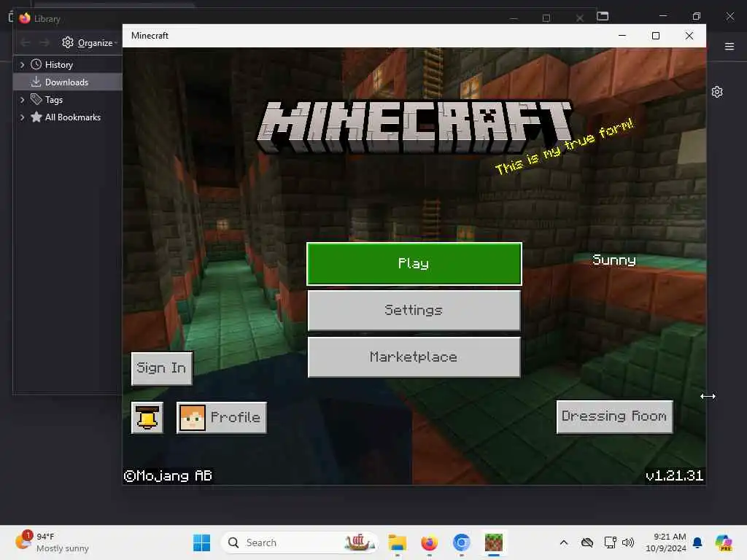Screen dimensions: 747x560
Task: Maximize the Minecraft window
Action: point(656,36)
